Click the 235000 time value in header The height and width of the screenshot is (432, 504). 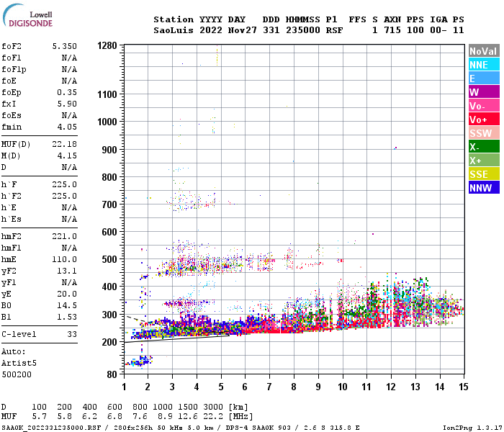pyautogui.click(x=303, y=30)
